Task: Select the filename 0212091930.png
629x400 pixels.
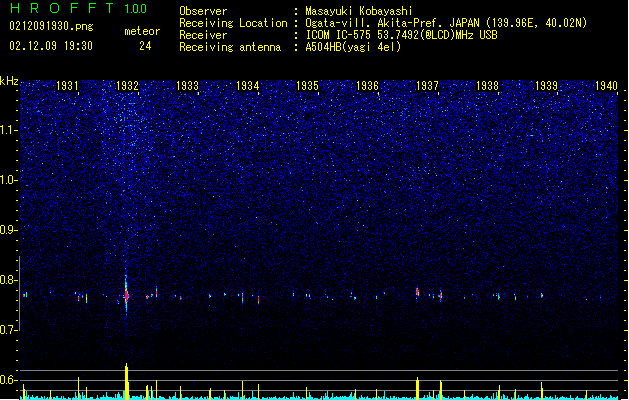Action: (x=51, y=26)
